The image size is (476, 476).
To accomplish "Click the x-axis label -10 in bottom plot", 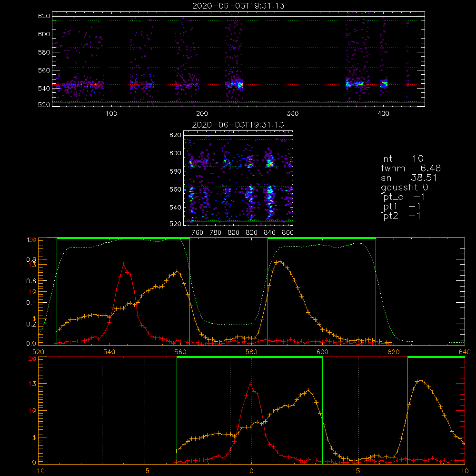I will (x=38, y=471).
